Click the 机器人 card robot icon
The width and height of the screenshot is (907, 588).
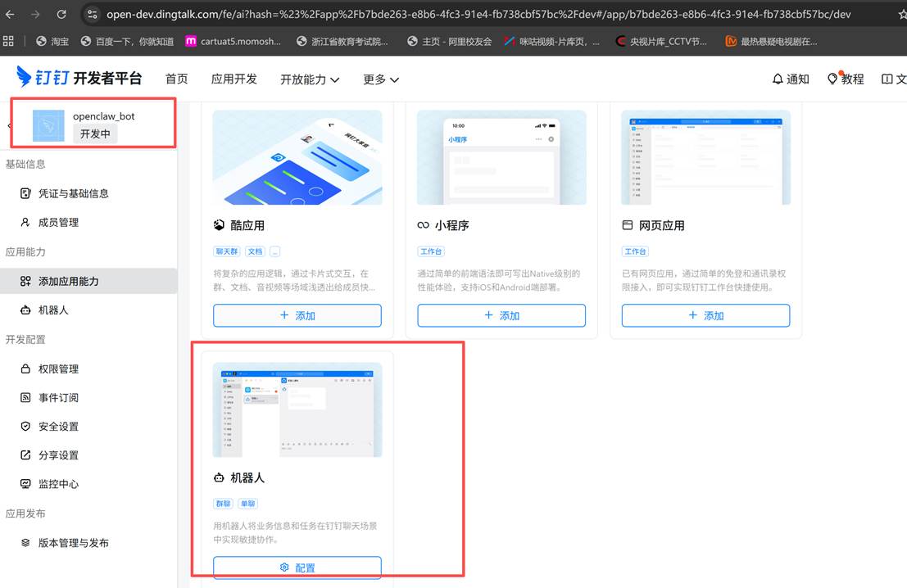pyautogui.click(x=219, y=477)
